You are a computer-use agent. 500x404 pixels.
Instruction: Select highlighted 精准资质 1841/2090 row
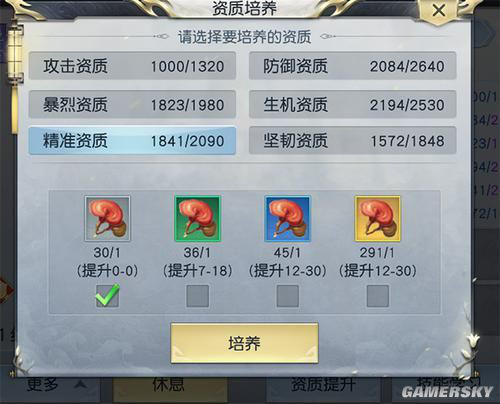click(x=132, y=141)
